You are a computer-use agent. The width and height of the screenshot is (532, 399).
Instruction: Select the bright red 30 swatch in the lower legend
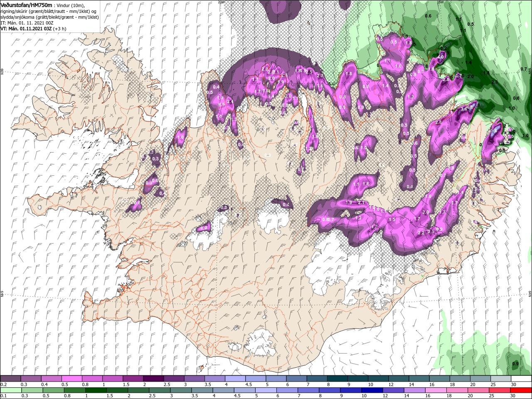(x=521, y=390)
